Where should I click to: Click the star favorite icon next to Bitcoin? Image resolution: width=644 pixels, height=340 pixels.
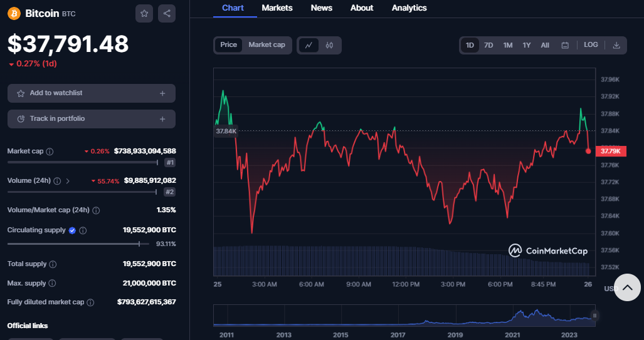[144, 13]
